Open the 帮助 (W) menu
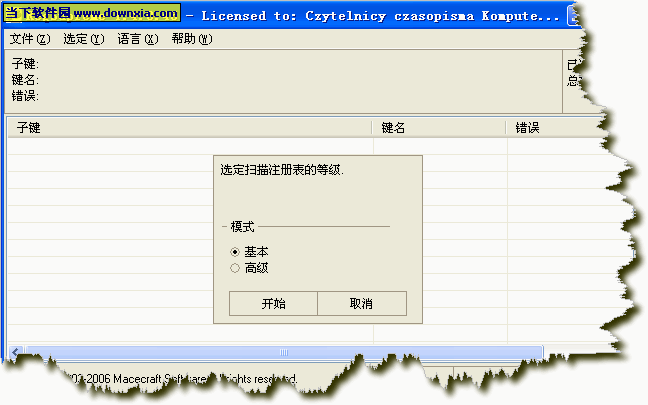This screenshot has height=405, width=648. click(192, 39)
